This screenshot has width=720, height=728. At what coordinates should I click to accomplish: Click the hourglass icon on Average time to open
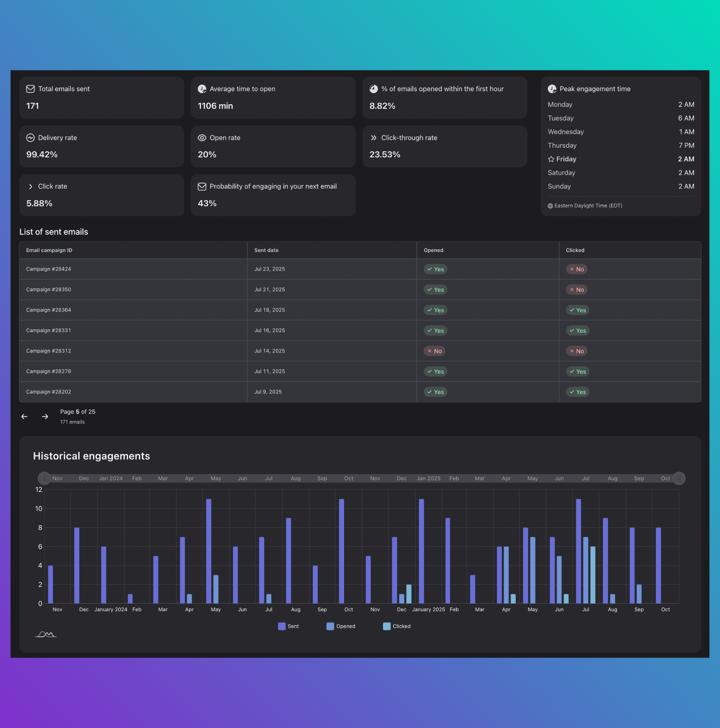click(202, 89)
